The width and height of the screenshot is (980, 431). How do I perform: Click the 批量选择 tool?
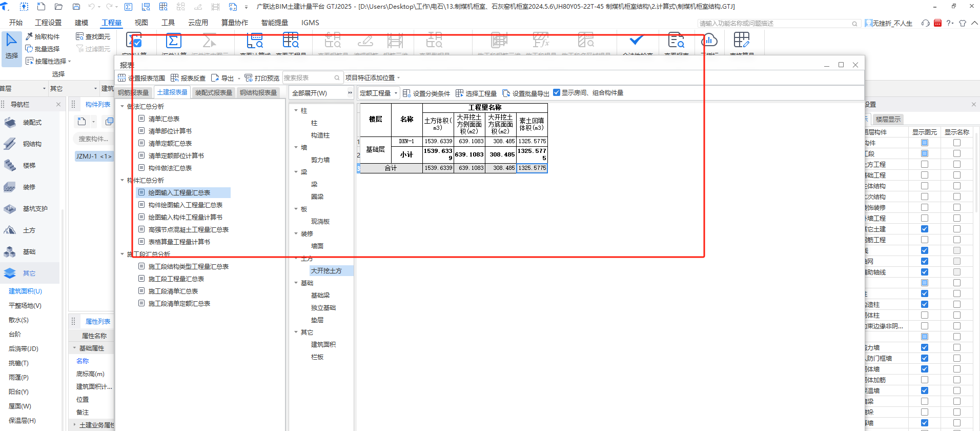pos(43,49)
